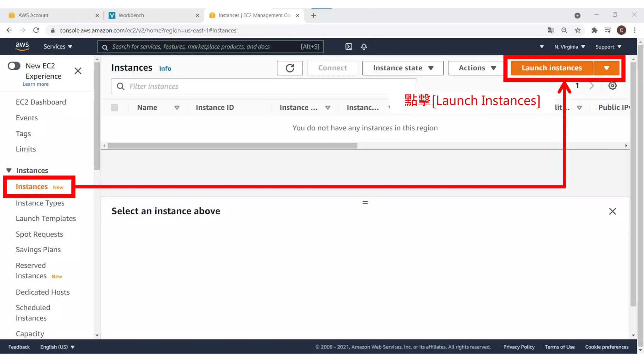Click the Google Translate icon in address bar

tap(551, 30)
